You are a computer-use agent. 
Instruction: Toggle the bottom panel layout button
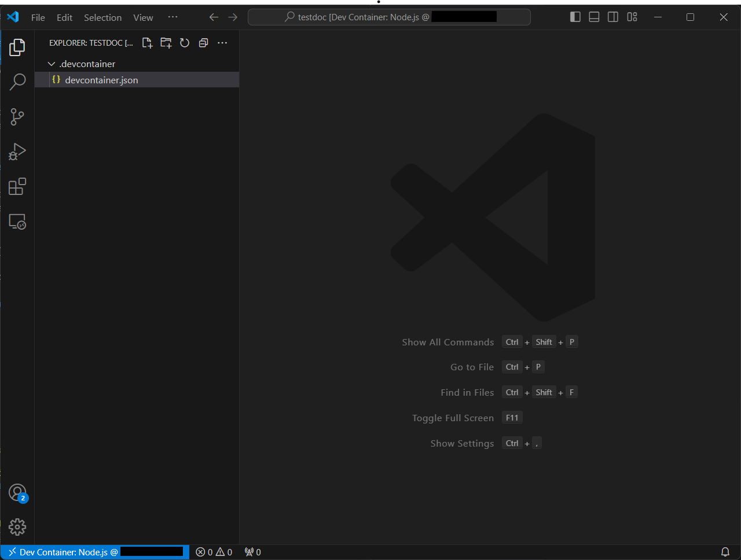coord(594,17)
